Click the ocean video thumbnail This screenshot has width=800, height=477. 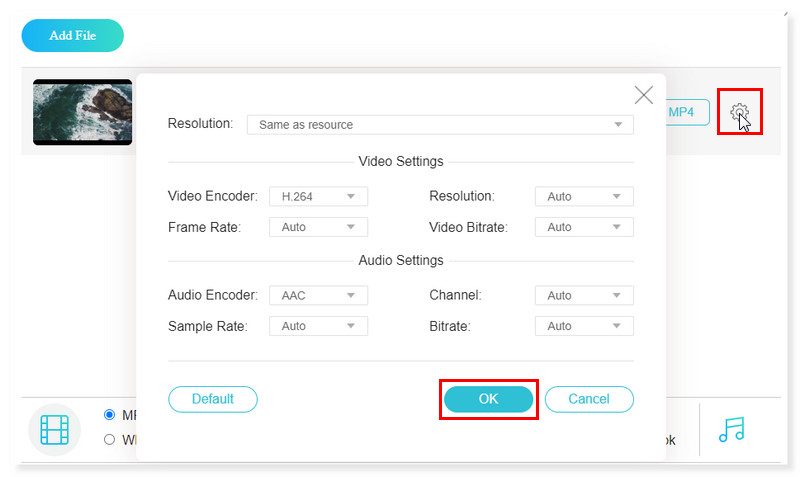pyautogui.click(x=82, y=112)
